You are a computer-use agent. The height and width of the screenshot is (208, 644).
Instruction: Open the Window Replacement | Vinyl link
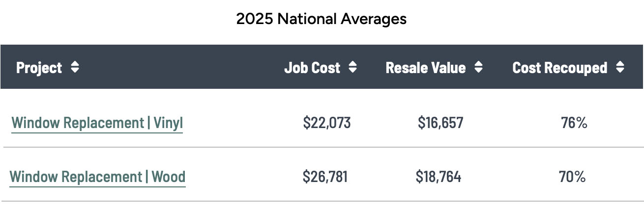tap(97, 123)
